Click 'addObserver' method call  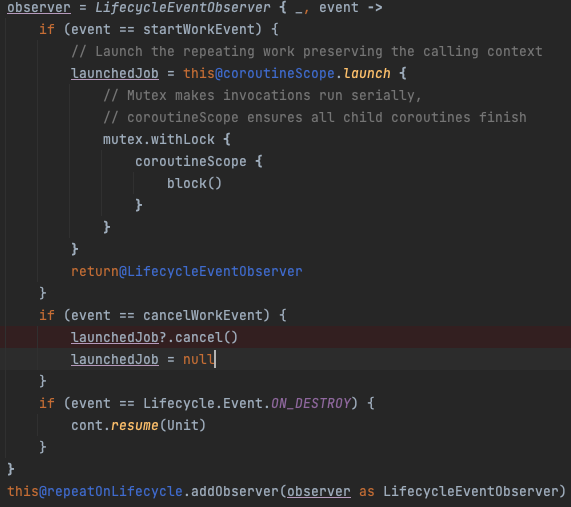coord(235,492)
